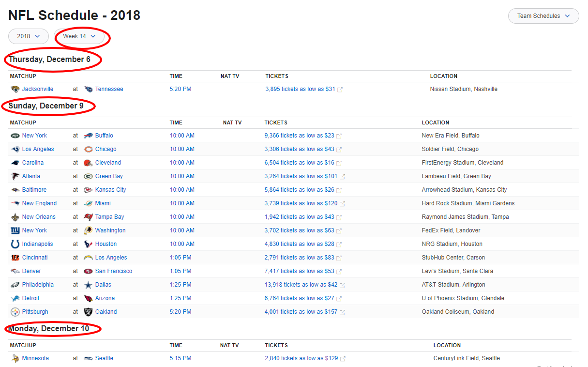Open Pittsburgh game tickets as low as $157

click(x=301, y=312)
